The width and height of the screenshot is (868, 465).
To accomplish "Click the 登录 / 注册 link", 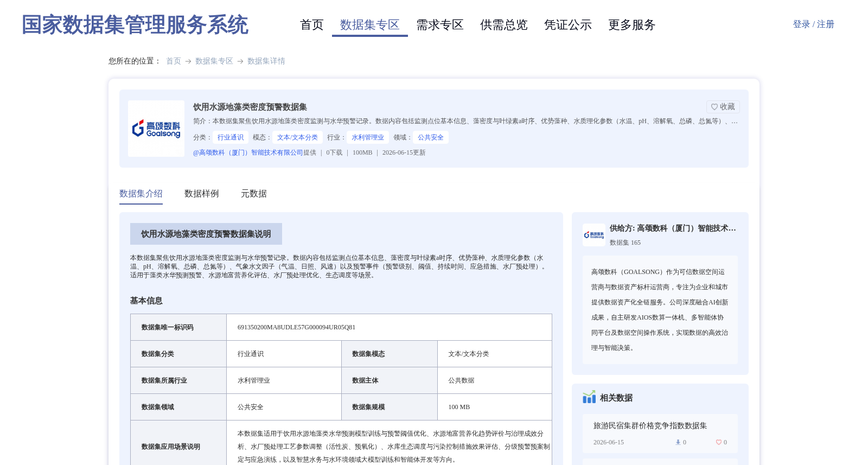I will (x=813, y=24).
